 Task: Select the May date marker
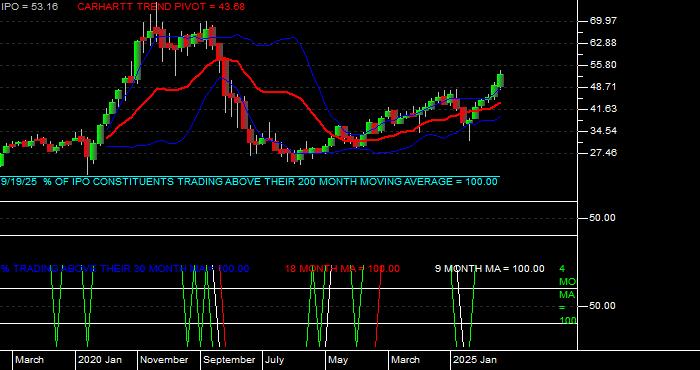338,360
